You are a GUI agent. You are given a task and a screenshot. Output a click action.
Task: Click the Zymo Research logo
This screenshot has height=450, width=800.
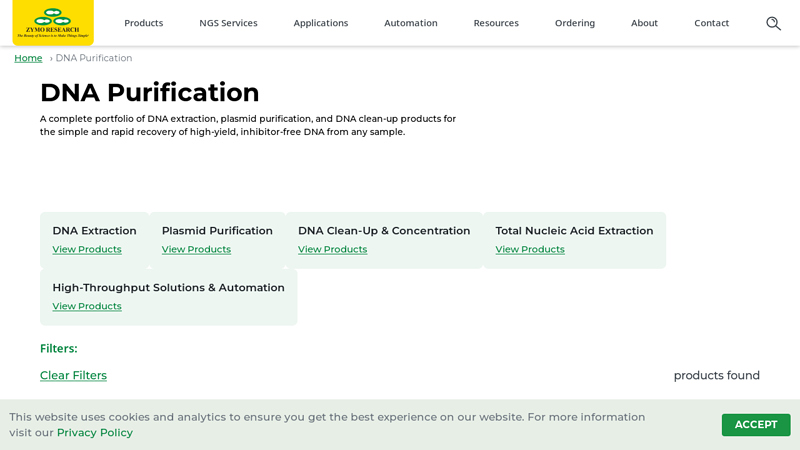point(53,22)
